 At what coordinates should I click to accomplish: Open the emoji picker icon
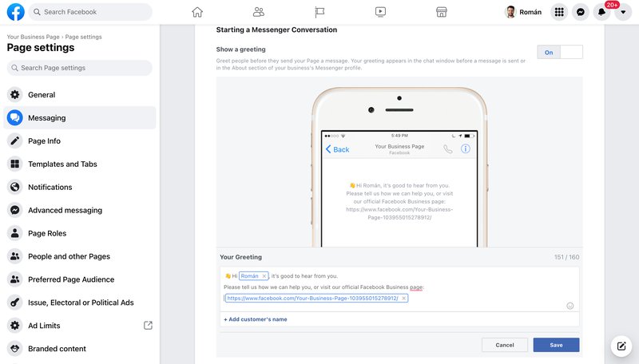[570, 306]
